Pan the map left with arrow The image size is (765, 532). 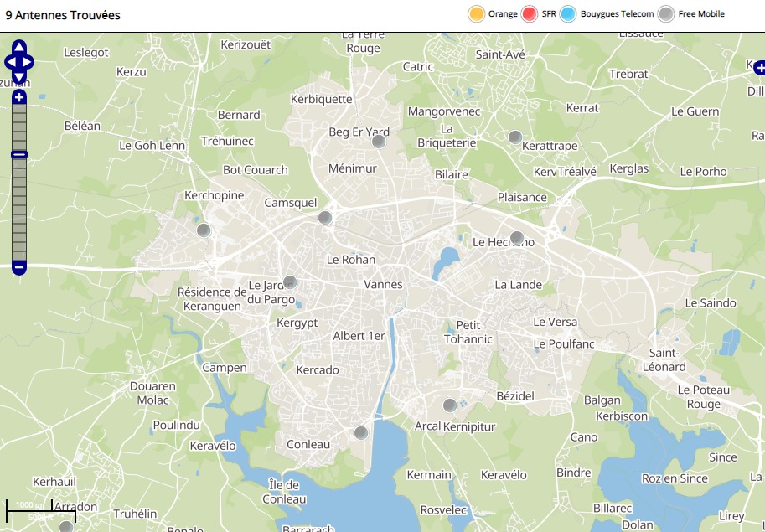(x=10, y=62)
